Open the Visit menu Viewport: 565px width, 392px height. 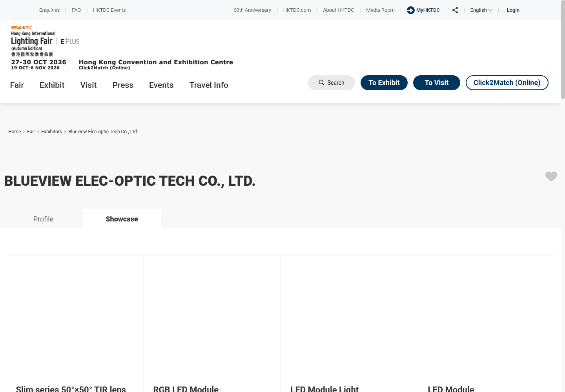point(88,85)
